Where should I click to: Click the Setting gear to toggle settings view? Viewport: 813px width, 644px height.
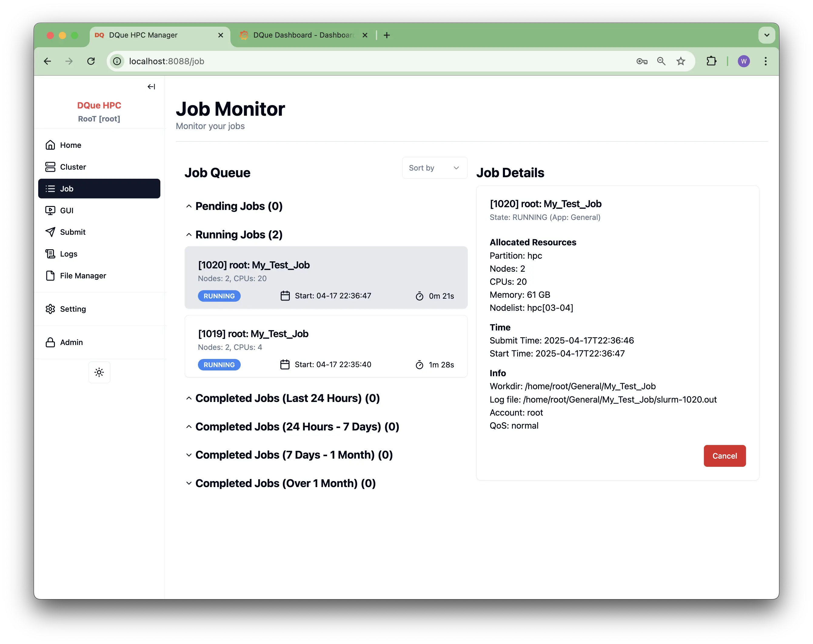click(x=51, y=309)
